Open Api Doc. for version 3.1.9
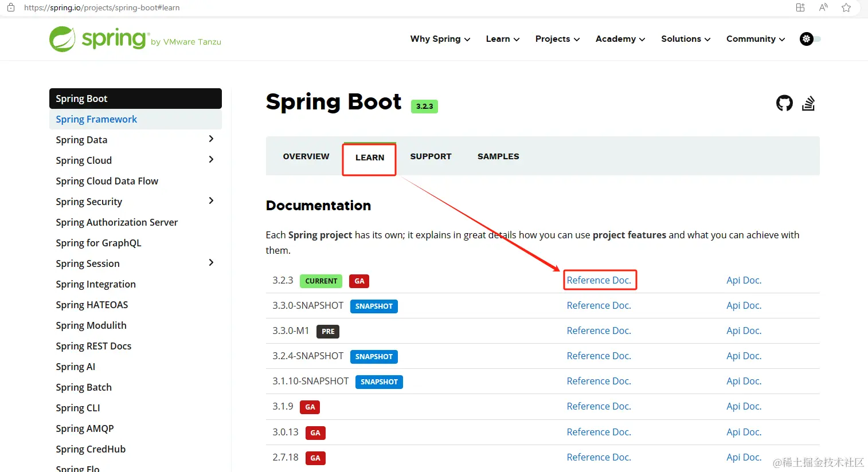The width and height of the screenshot is (868, 472). point(744,406)
